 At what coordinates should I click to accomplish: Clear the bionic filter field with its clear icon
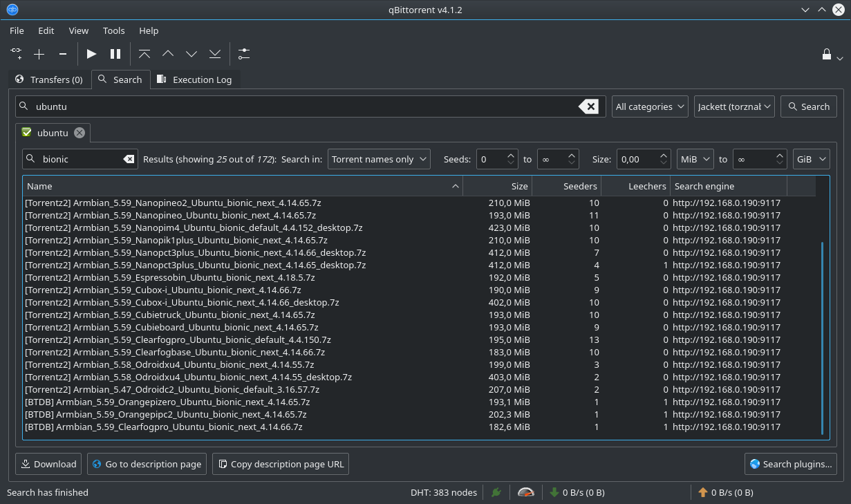(129, 158)
